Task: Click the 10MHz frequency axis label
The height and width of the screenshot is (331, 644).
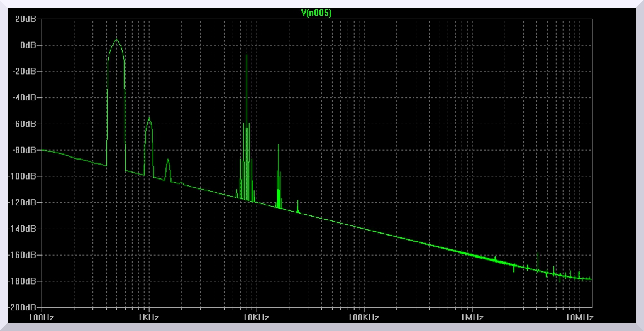Action: (x=579, y=318)
